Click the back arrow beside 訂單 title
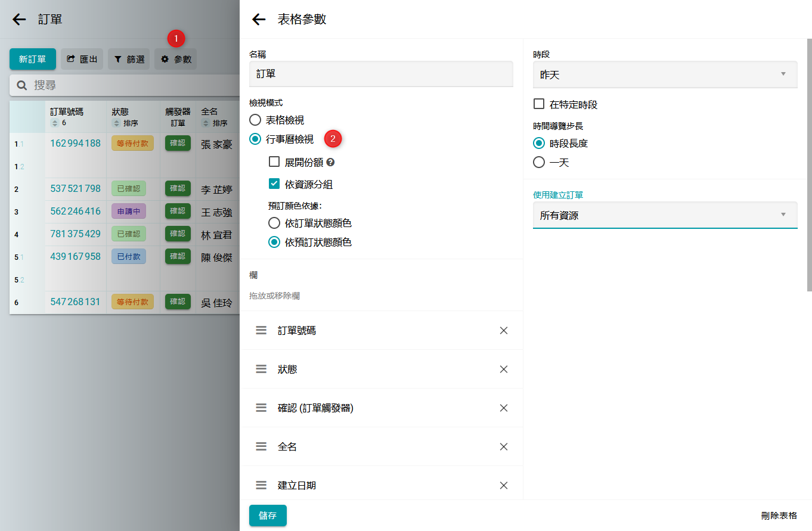The image size is (812, 531). (x=20, y=20)
